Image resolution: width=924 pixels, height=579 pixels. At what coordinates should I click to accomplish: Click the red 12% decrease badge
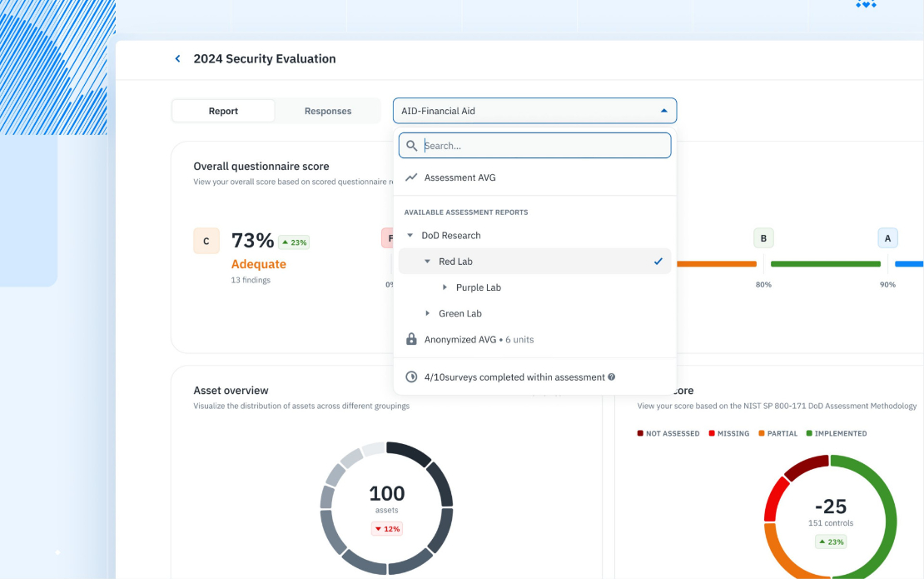tap(387, 529)
